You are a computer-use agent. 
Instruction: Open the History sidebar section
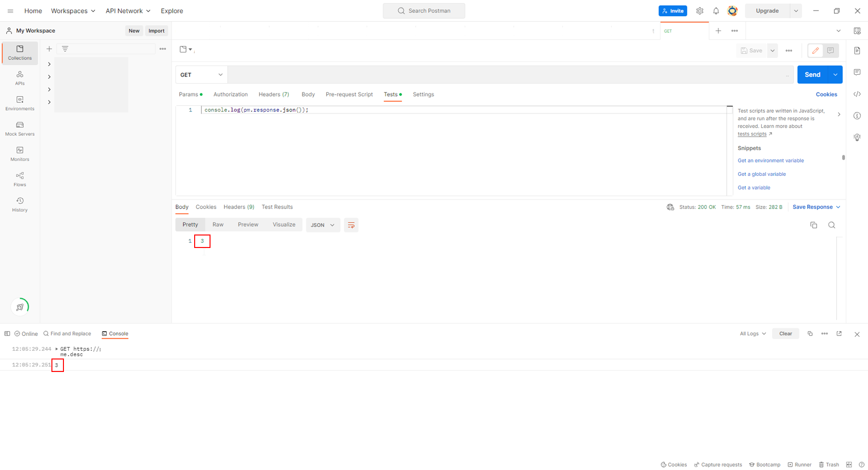click(x=20, y=205)
